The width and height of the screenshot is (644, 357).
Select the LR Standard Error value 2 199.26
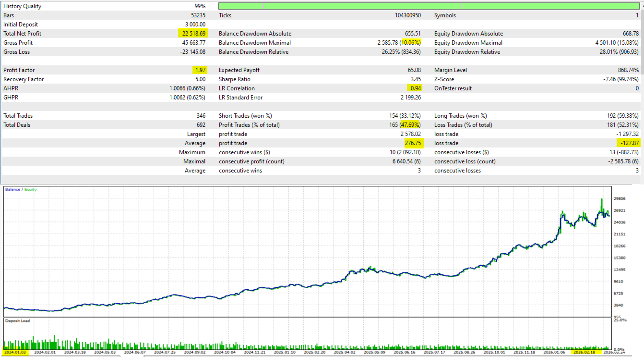[x=411, y=98]
